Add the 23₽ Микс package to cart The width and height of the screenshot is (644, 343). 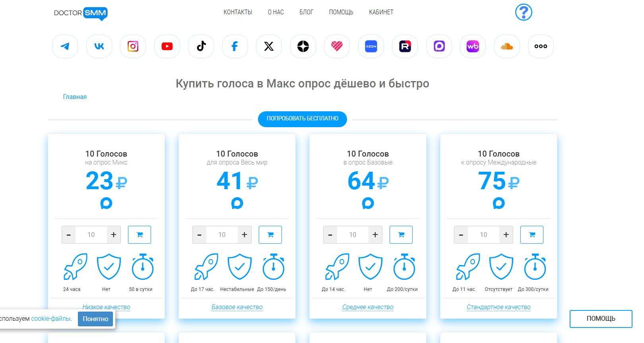point(140,234)
